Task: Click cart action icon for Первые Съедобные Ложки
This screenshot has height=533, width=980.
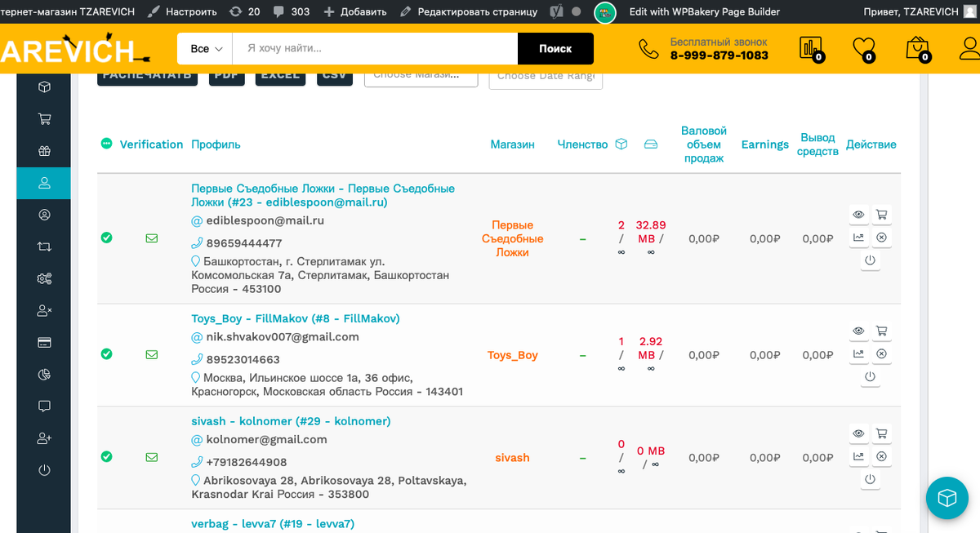Action: pyautogui.click(x=881, y=215)
